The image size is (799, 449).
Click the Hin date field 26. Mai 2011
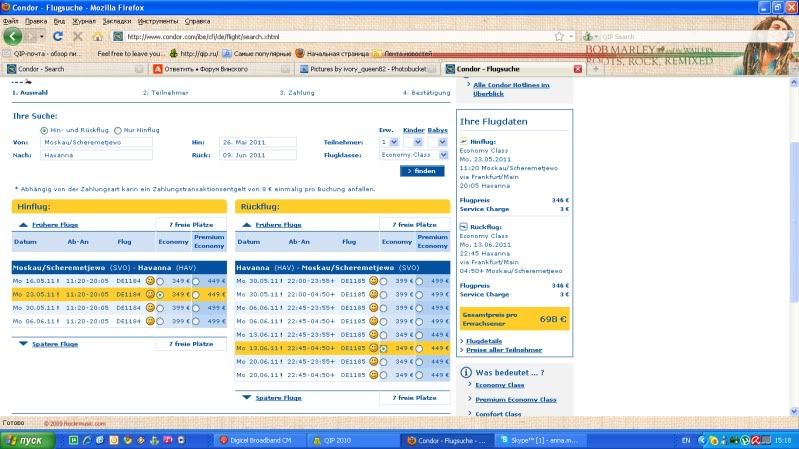coord(258,142)
